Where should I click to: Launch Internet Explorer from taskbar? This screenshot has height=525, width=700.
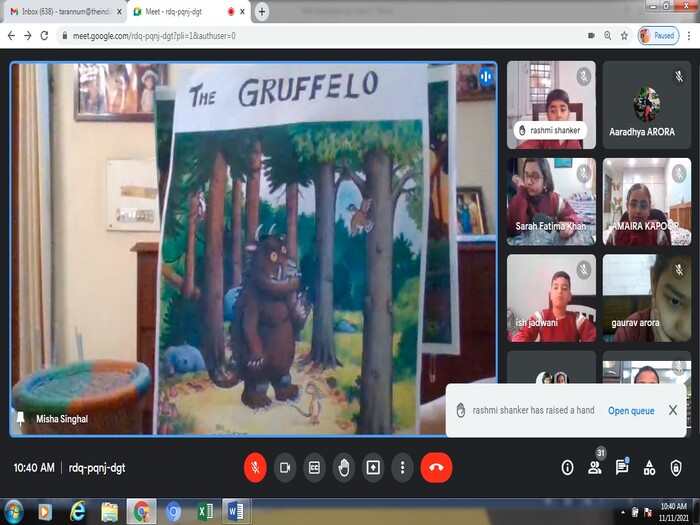[77, 512]
